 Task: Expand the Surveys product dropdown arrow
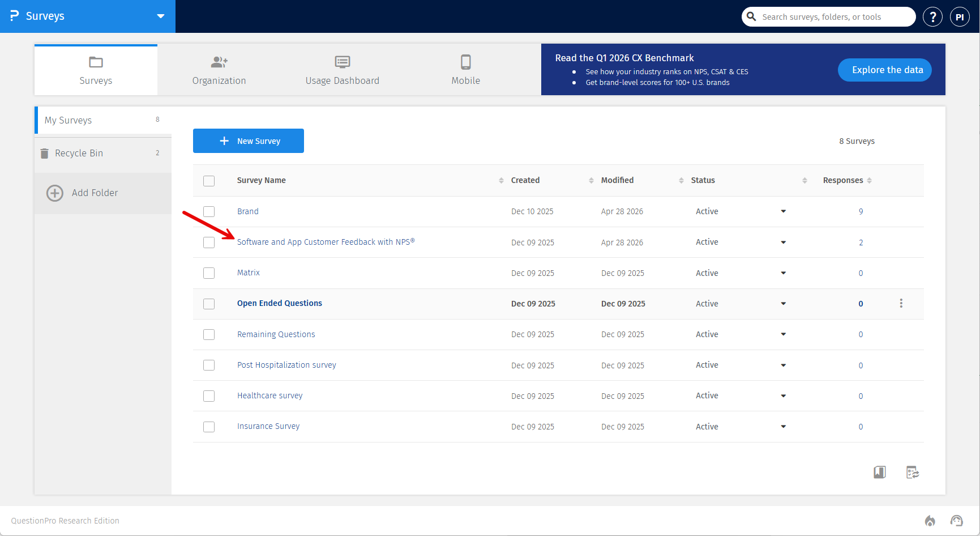161,16
